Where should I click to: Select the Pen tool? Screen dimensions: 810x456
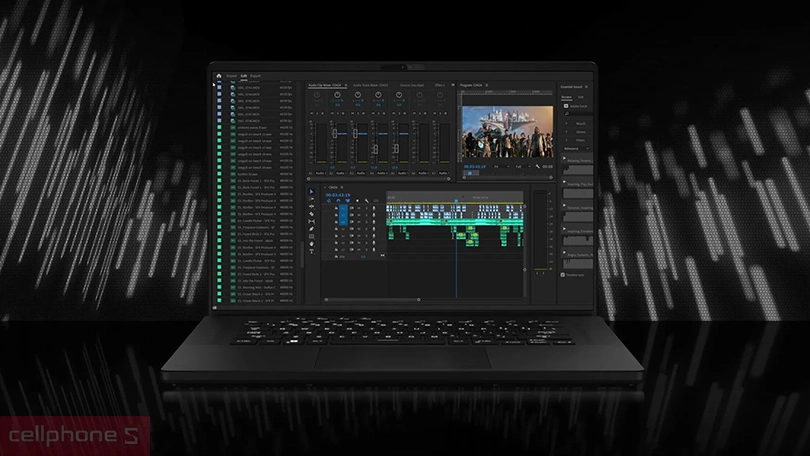311,229
